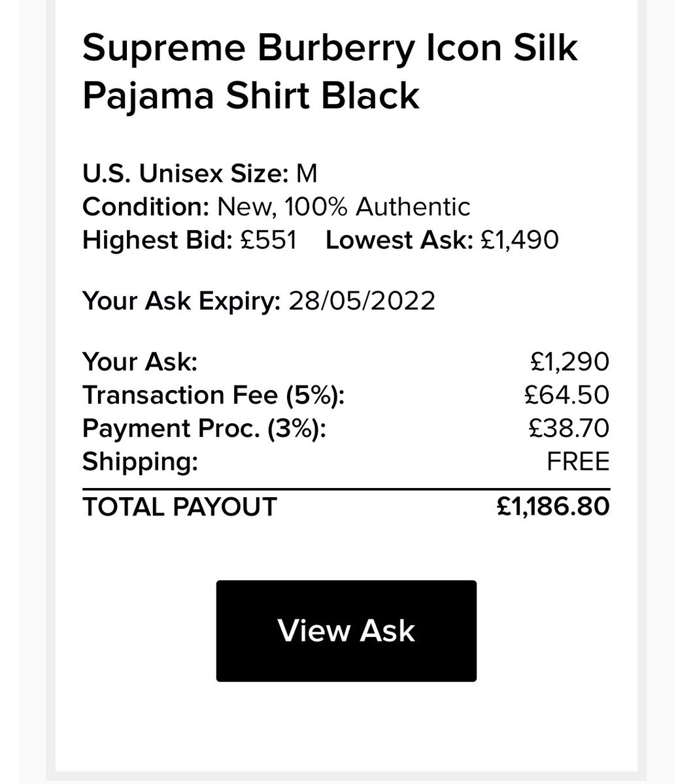Select the Your Ask Expiry label
Screen dimensions: 693x784
pos(182,301)
